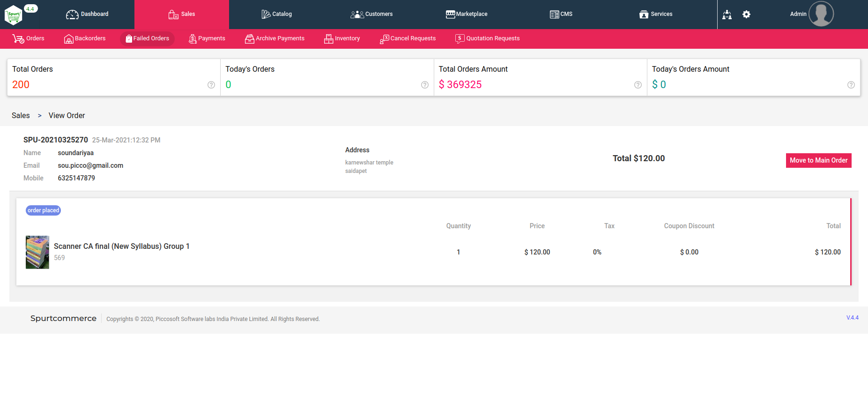Viewport: 868px width, 396px height.
Task: Click the Spurtcommerce cart logo
Action: (x=13, y=15)
